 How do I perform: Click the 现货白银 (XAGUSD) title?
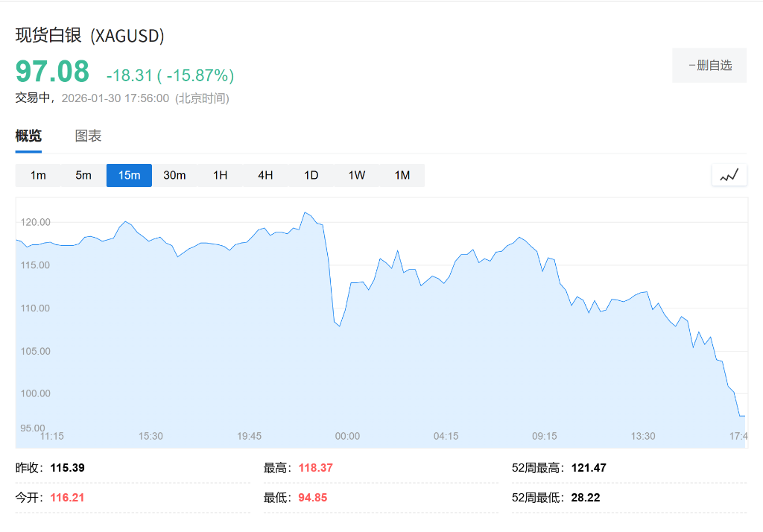(x=89, y=35)
